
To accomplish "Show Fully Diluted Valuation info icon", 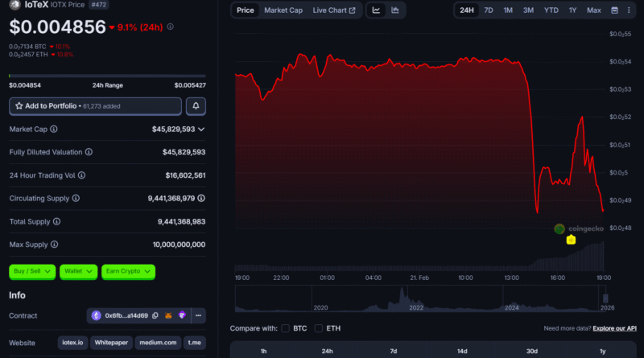I will [89, 152].
